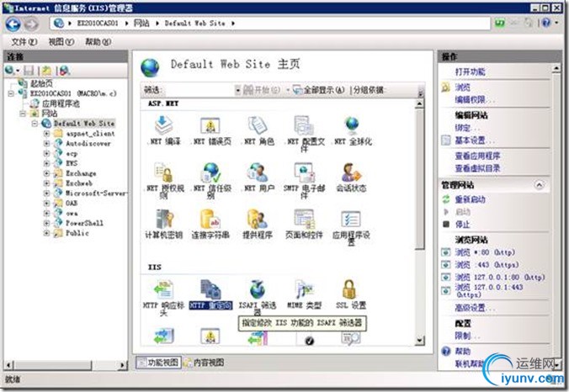Open the .NET 信任级别 feature icon

pyautogui.click(x=210, y=180)
